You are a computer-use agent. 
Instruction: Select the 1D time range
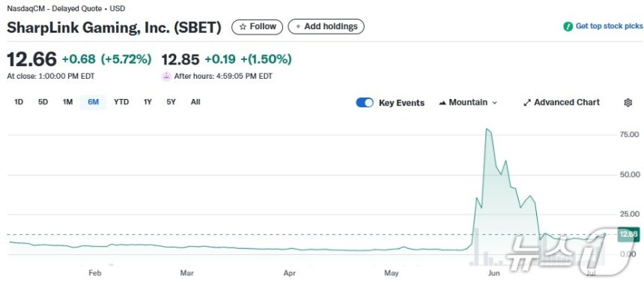tap(19, 102)
